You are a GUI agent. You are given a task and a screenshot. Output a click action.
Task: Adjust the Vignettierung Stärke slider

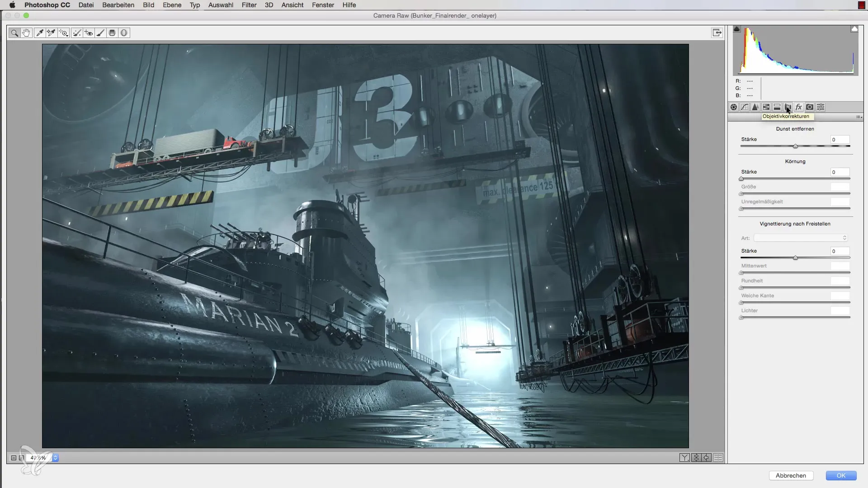(795, 258)
